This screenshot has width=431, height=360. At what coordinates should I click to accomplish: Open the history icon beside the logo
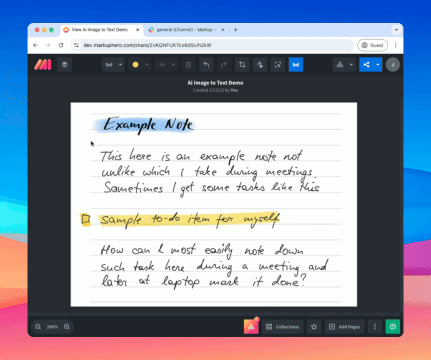click(x=65, y=65)
